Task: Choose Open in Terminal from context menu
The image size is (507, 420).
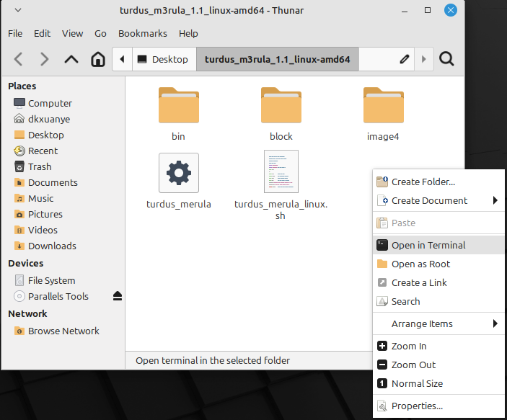Action: point(428,245)
